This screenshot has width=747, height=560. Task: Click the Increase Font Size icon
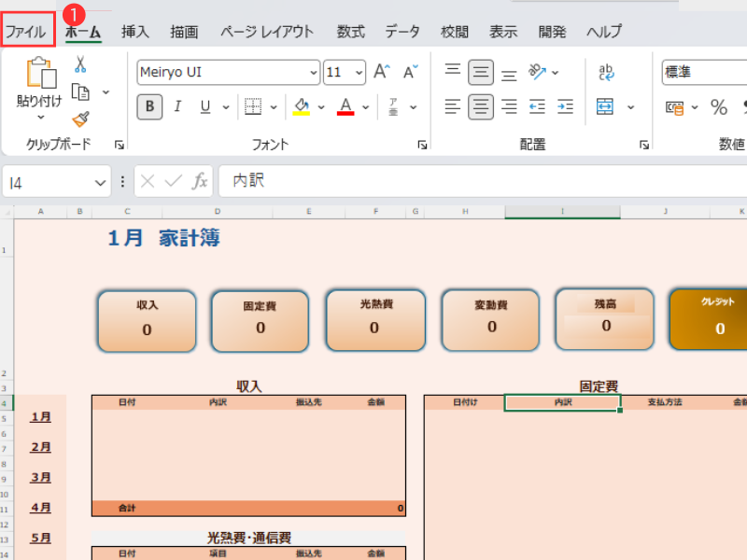pyautogui.click(x=381, y=72)
